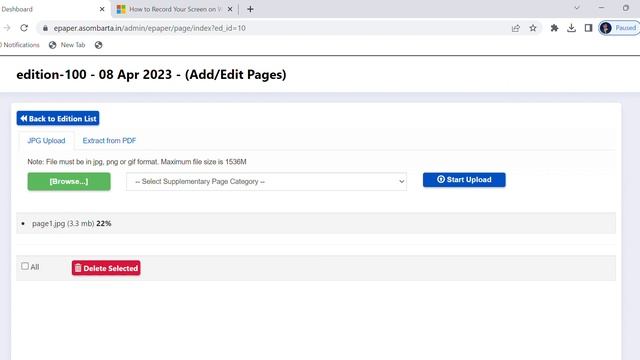Check the All checkbox

point(25,266)
